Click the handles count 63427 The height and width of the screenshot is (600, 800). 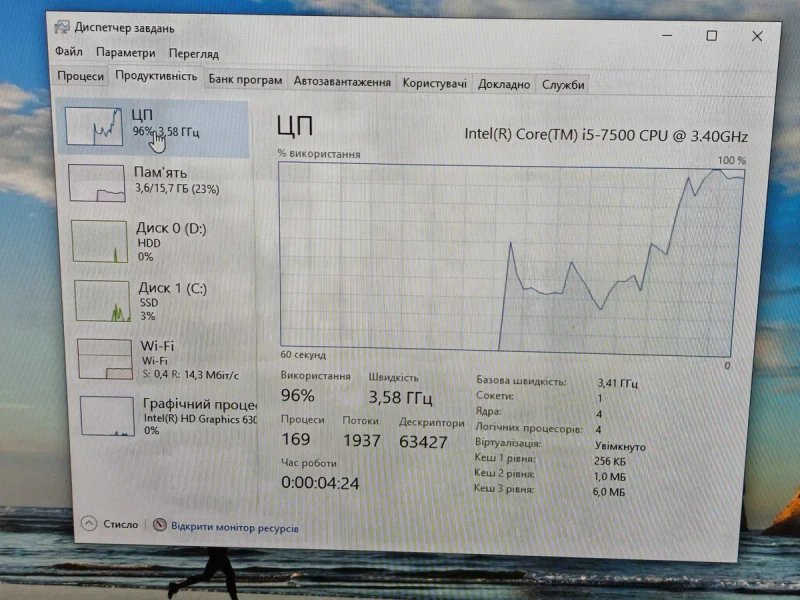pyautogui.click(x=423, y=442)
